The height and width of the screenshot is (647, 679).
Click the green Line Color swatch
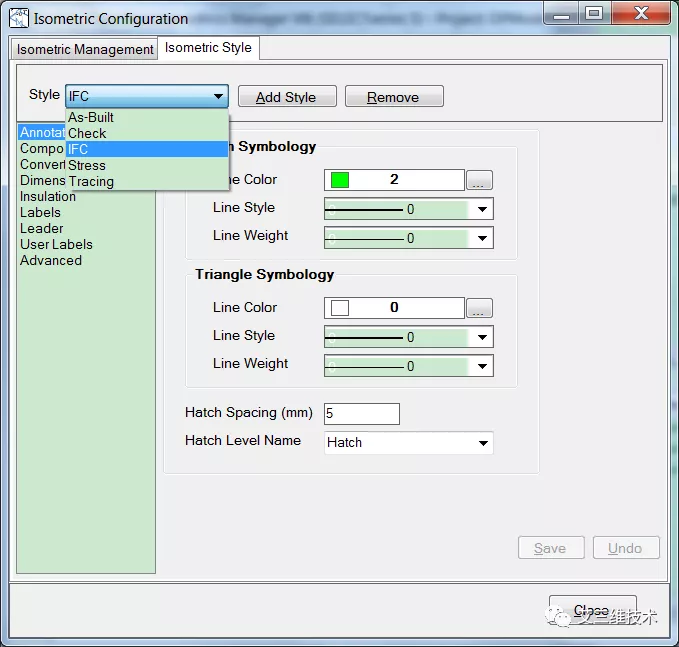(x=340, y=180)
